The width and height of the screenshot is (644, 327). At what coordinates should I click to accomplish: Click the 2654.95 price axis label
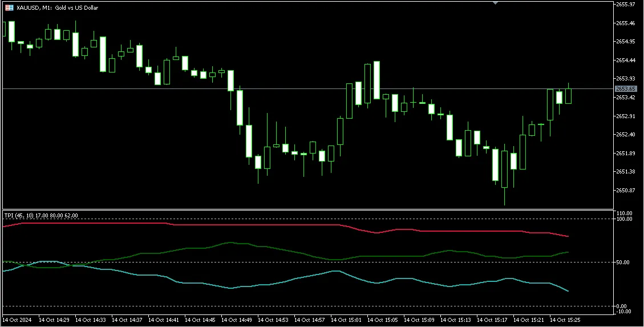(x=626, y=42)
